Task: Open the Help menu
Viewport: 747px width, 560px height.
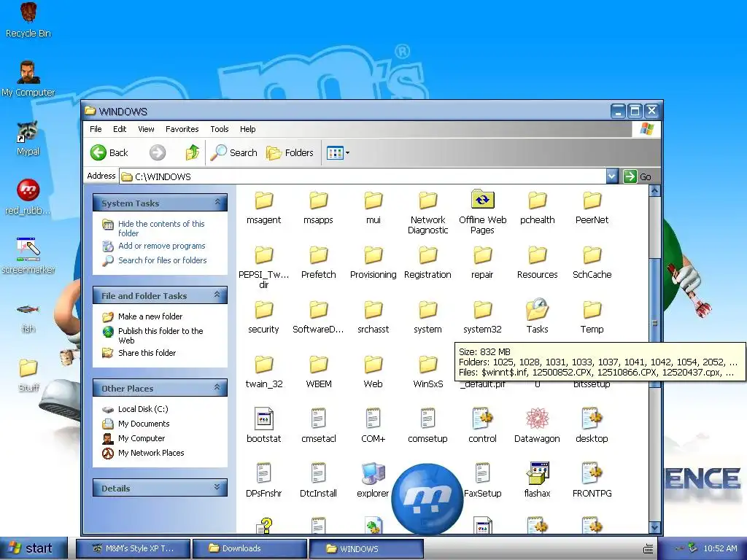Action: click(248, 129)
